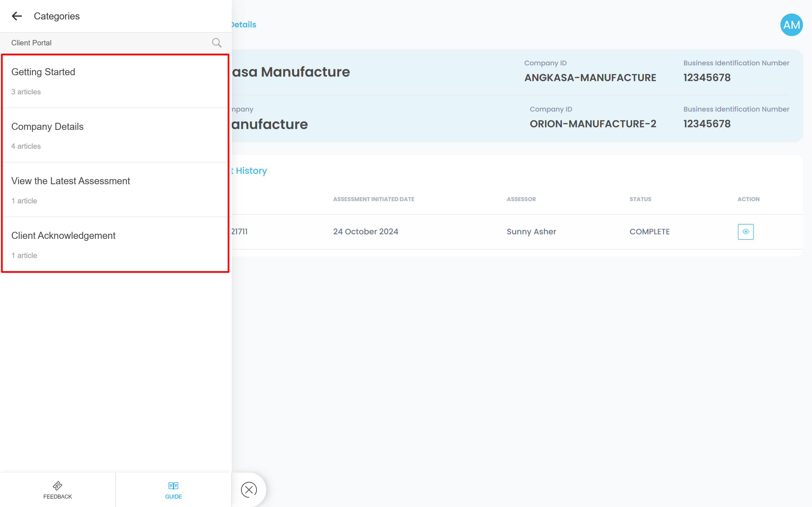Viewport: 812px width, 507px height.
Task: Select the 24 October 2024 assessment row
Action: tap(366, 232)
